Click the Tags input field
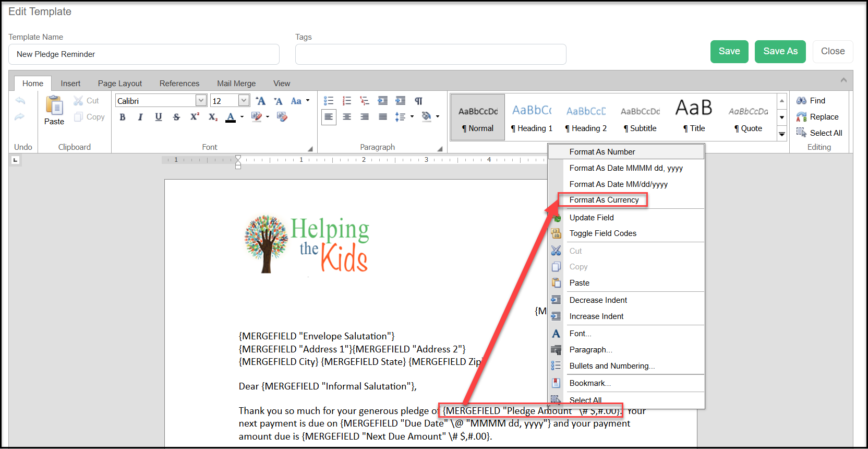The width and height of the screenshot is (868, 449). click(x=431, y=54)
